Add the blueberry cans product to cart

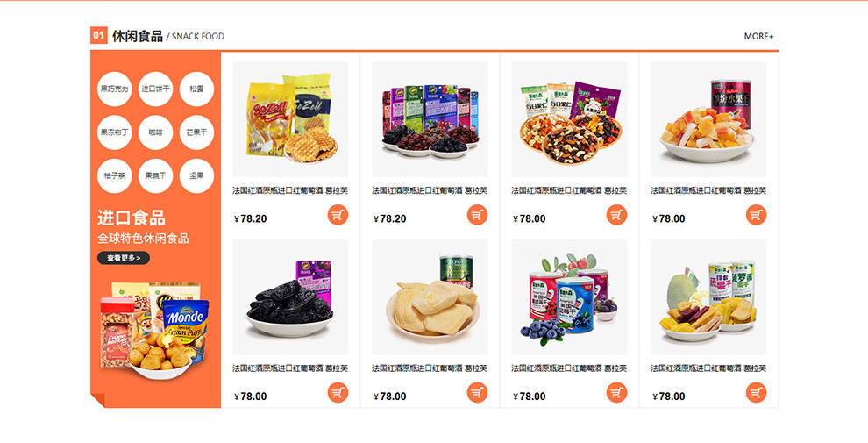tap(616, 393)
